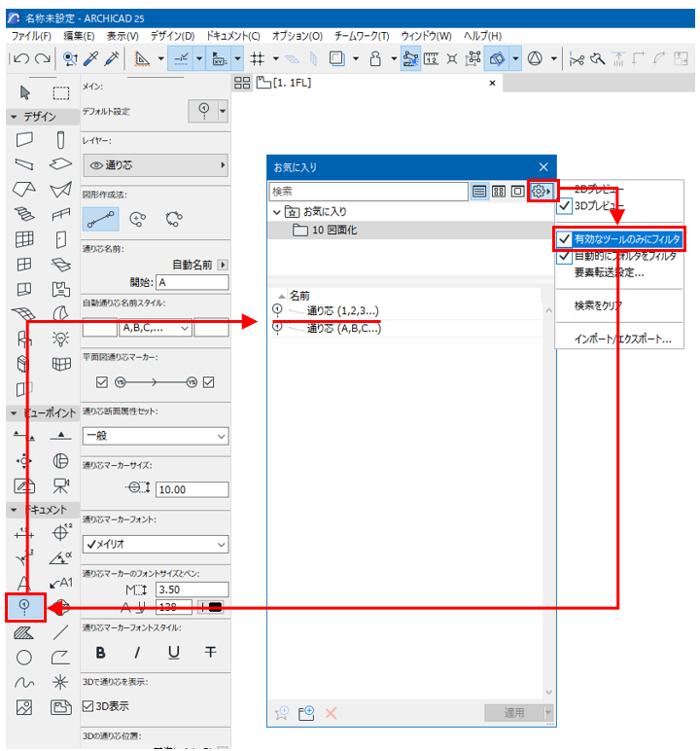Open the ファイル(F) menu
This screenshot has width=700, height=751.
[31, 36]
